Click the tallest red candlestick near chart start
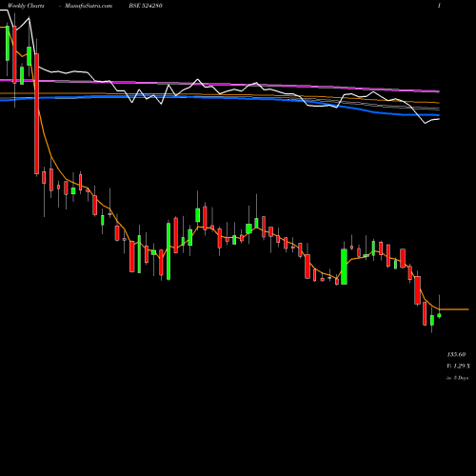The height and width of the screenshot is (476, 476). point(37,113)
